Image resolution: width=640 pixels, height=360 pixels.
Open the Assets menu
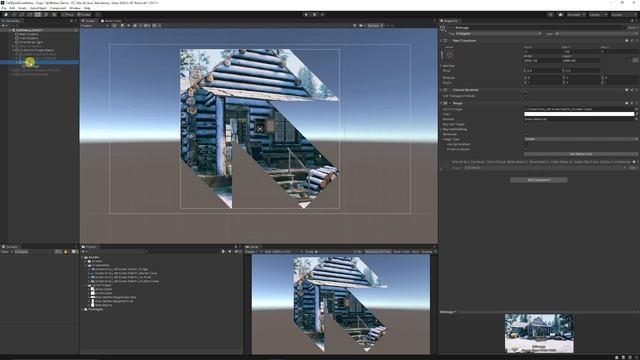tap(22, 8)
